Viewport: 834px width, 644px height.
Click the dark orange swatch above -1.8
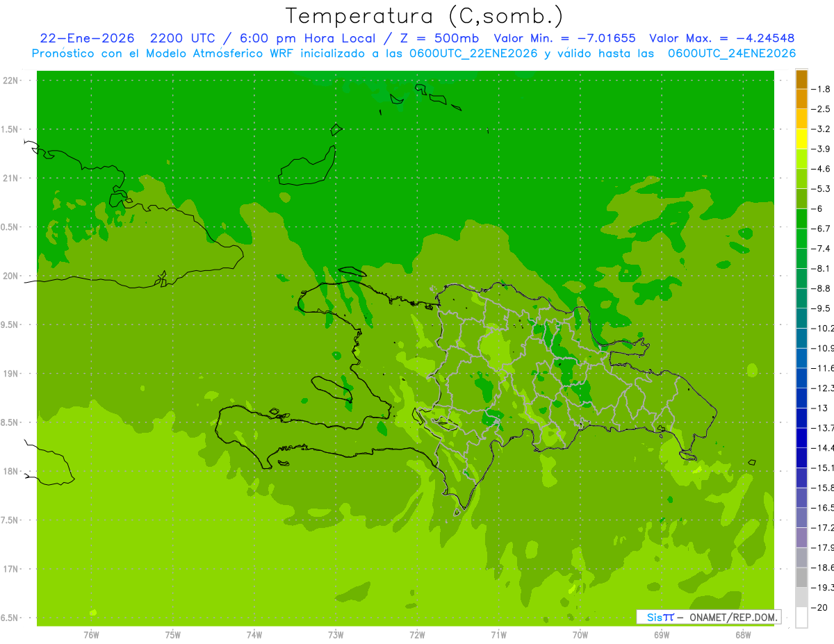[801, 79]
